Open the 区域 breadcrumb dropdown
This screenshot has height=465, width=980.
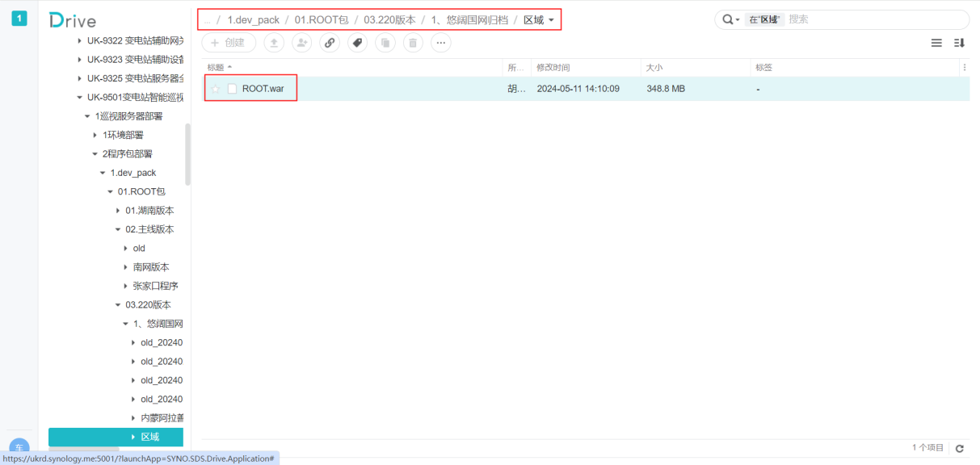(x=551, y=20)
